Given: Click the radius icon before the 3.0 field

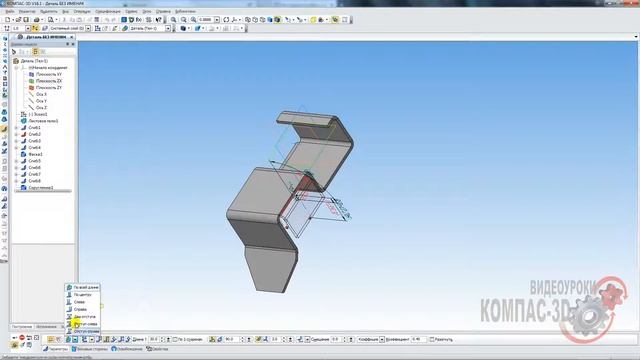Looking at the screenshot, I should point(265,340).
